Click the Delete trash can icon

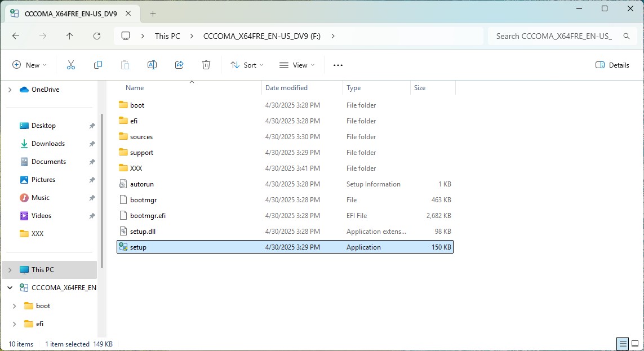206,65
